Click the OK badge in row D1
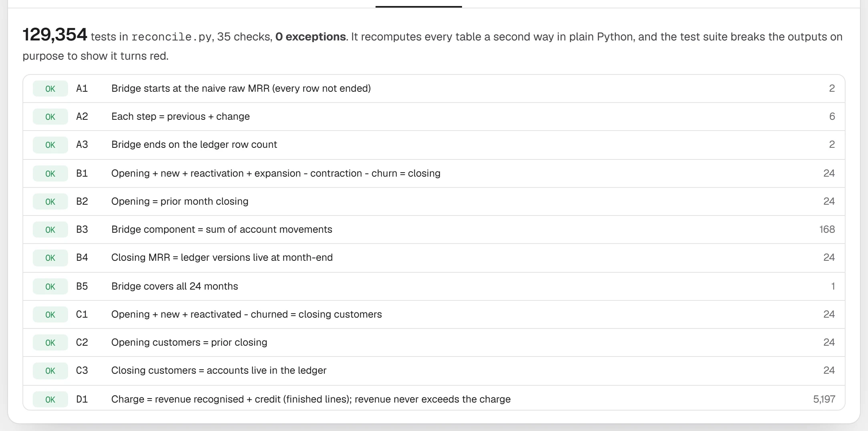Viewport: 868px width, 431px height. 50,399
